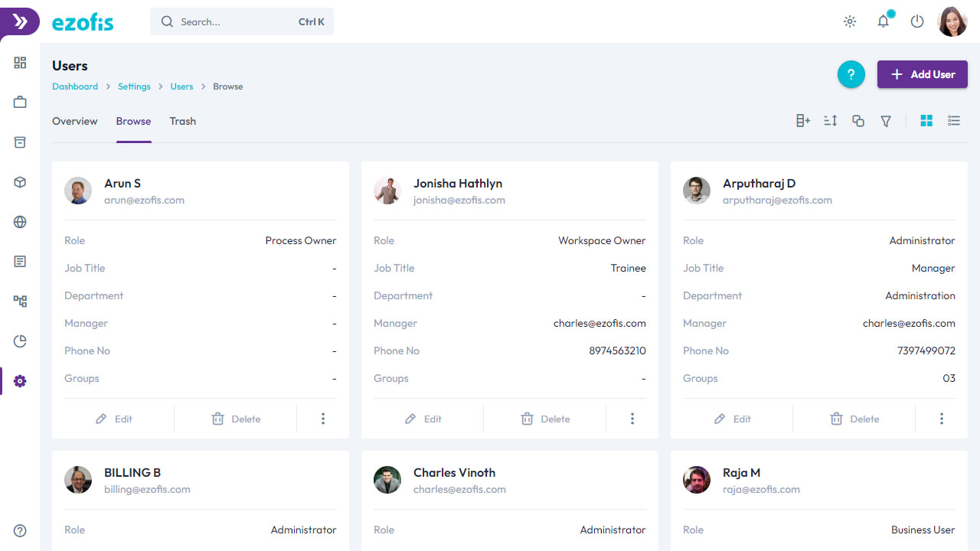Open the dashboard grid icon in sidebar
980x551 pixels.
point(20,63)
